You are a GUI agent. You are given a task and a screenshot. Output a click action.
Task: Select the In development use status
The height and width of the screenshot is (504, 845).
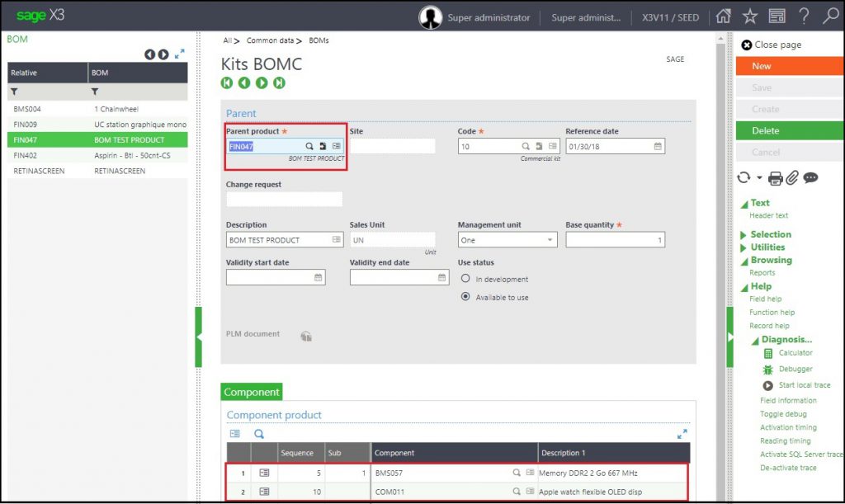[465, 278]
